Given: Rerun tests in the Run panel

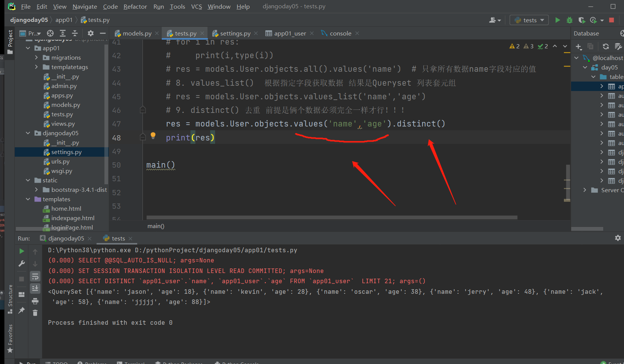Looking at the screenshot, I should 22,251.
